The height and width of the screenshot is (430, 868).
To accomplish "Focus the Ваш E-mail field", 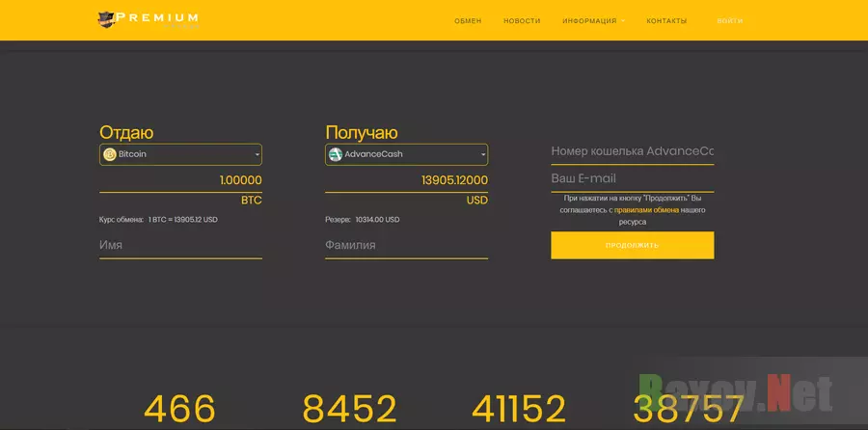I will (x=632, y=178).
